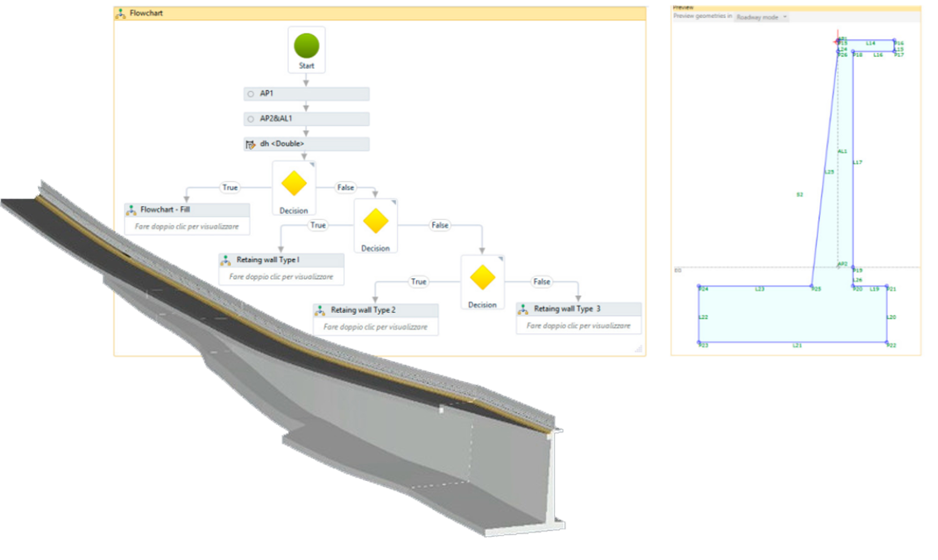Select link label L23 in preview
The height and width of the screenshot is (560, 938).
[760, 289]
